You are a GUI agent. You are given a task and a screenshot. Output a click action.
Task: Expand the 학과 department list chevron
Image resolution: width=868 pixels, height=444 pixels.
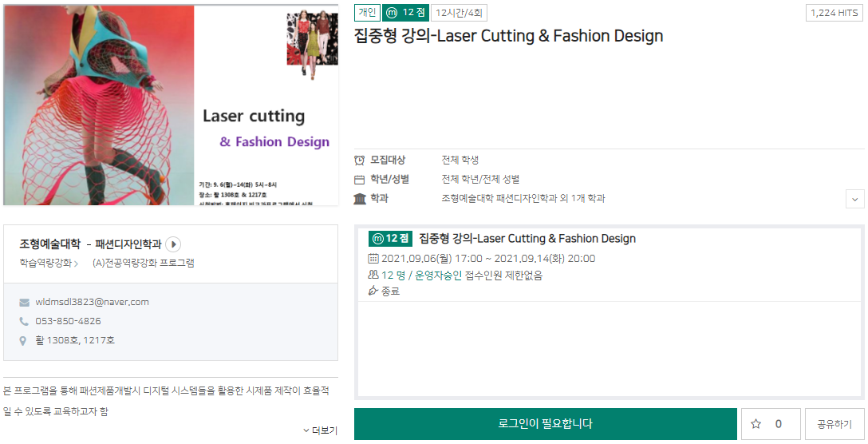(x=854, y=199)
